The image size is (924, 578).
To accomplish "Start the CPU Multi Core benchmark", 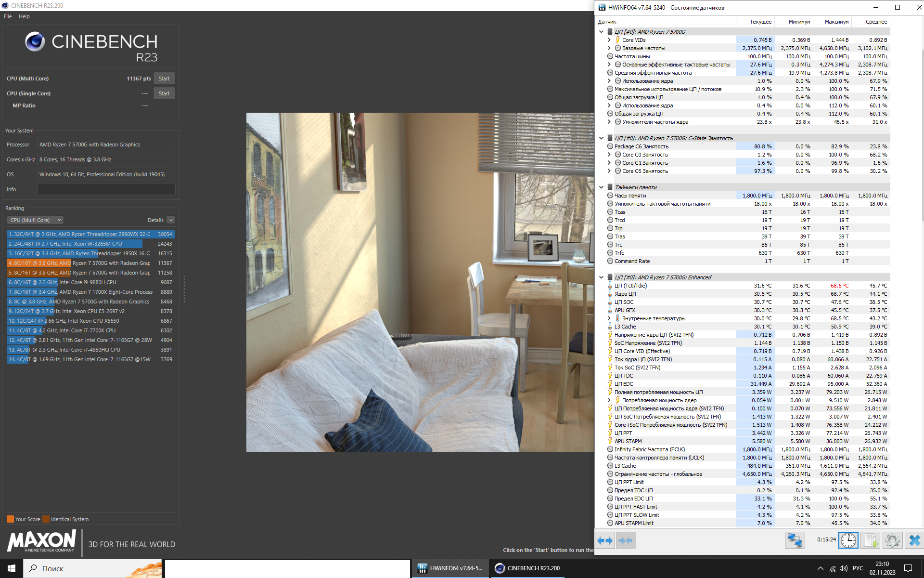I will point(164,79).
